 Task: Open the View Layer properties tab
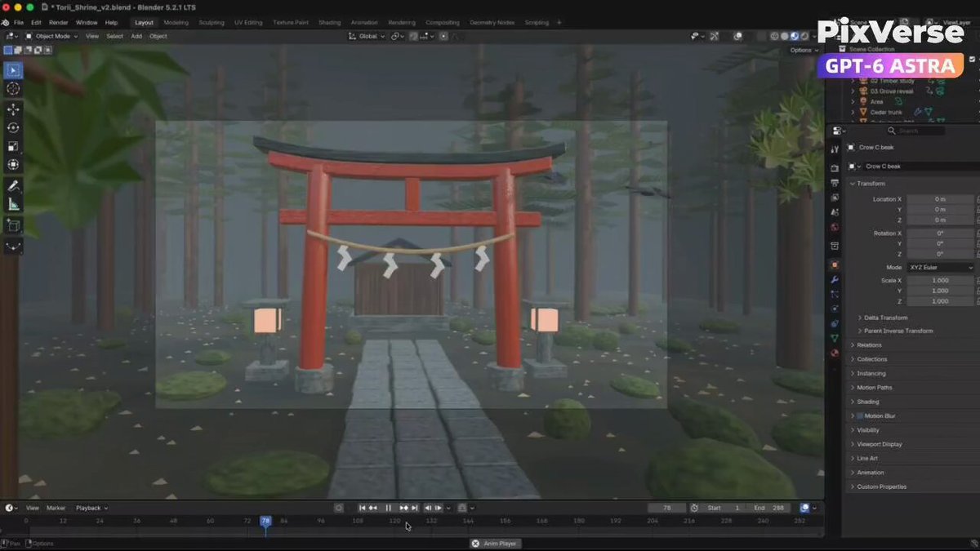[x=834, y=198]
